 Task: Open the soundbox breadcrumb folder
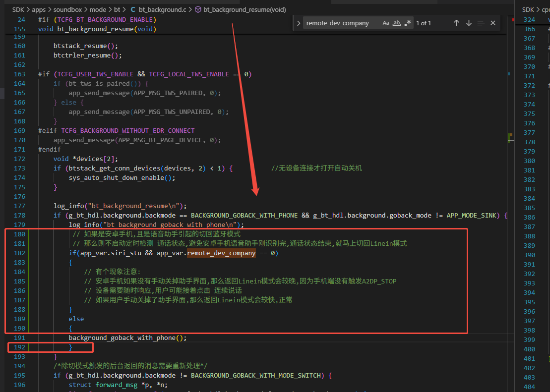click(68, 9)
